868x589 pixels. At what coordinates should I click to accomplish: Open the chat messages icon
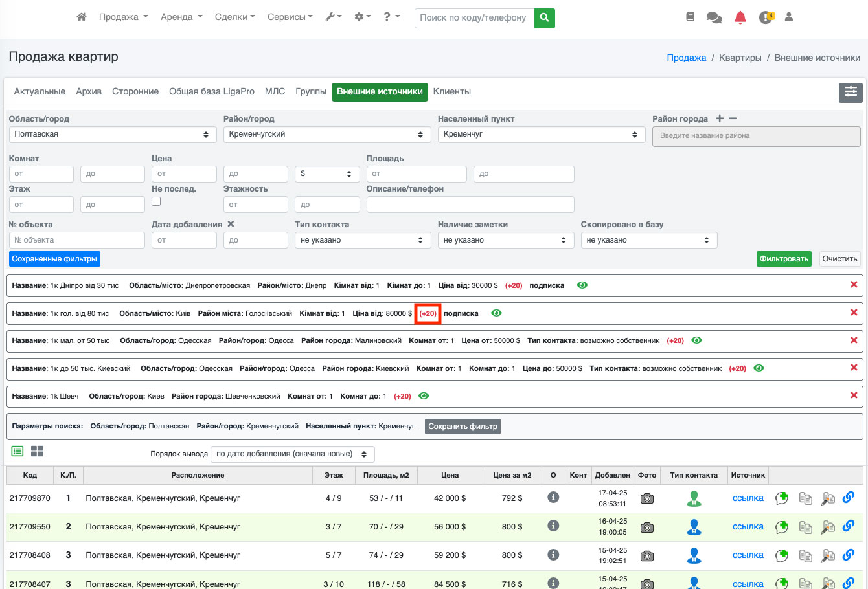click(714, 17)
